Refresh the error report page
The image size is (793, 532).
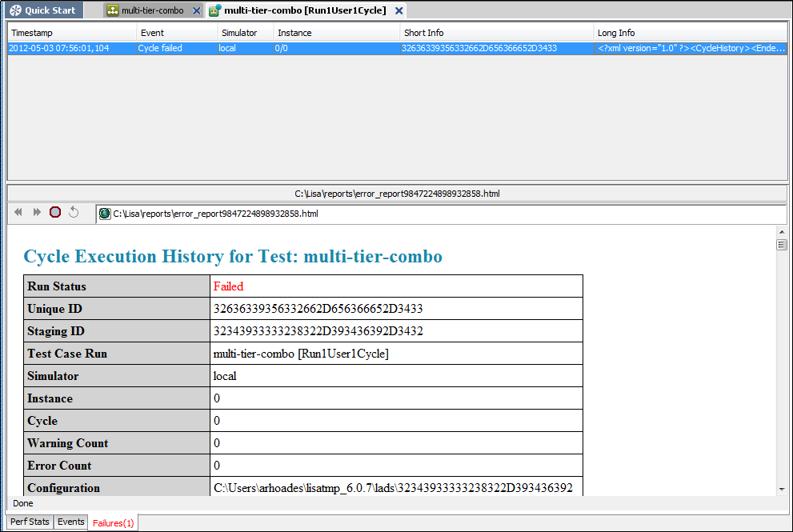(74, 212)
